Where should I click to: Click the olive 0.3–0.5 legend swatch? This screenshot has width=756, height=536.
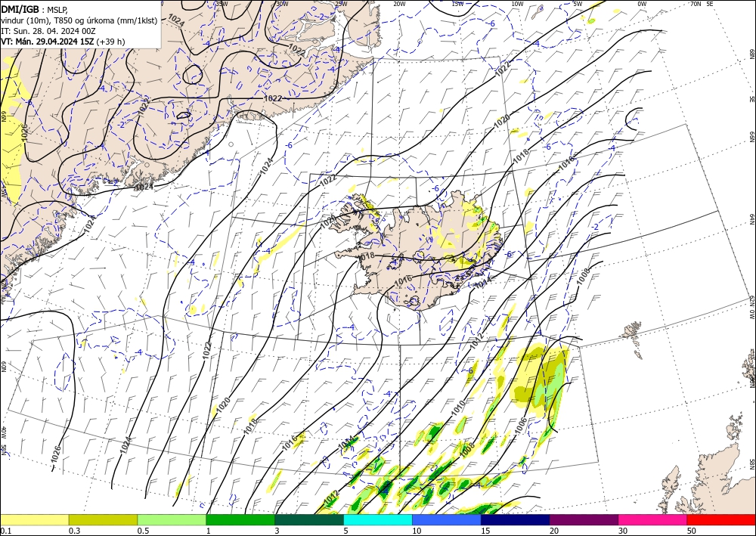click(x=103, y=519)
